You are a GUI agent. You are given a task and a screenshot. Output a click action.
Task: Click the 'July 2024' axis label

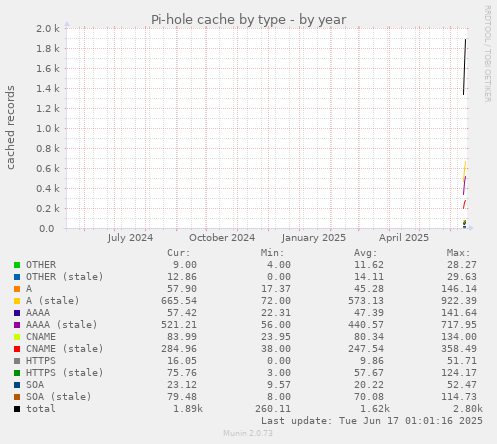(130, 238)
